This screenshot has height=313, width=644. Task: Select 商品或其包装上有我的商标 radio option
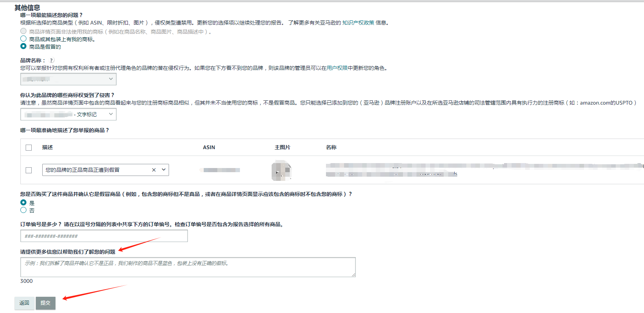[23, 39]
